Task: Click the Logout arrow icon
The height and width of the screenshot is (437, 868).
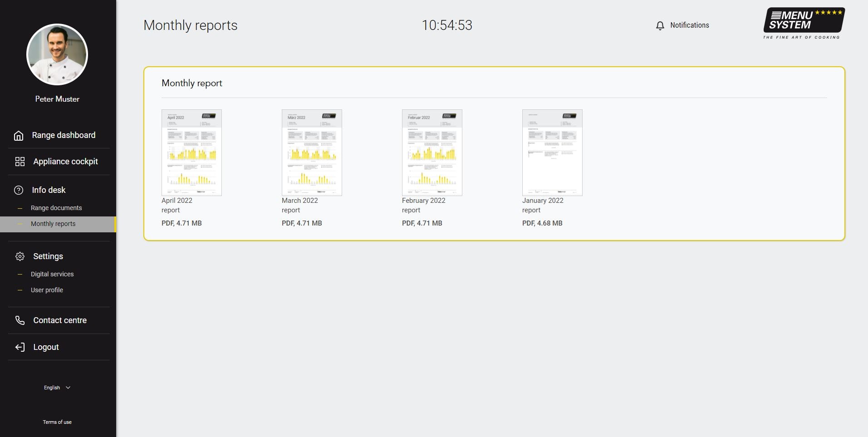Action: 20,347
